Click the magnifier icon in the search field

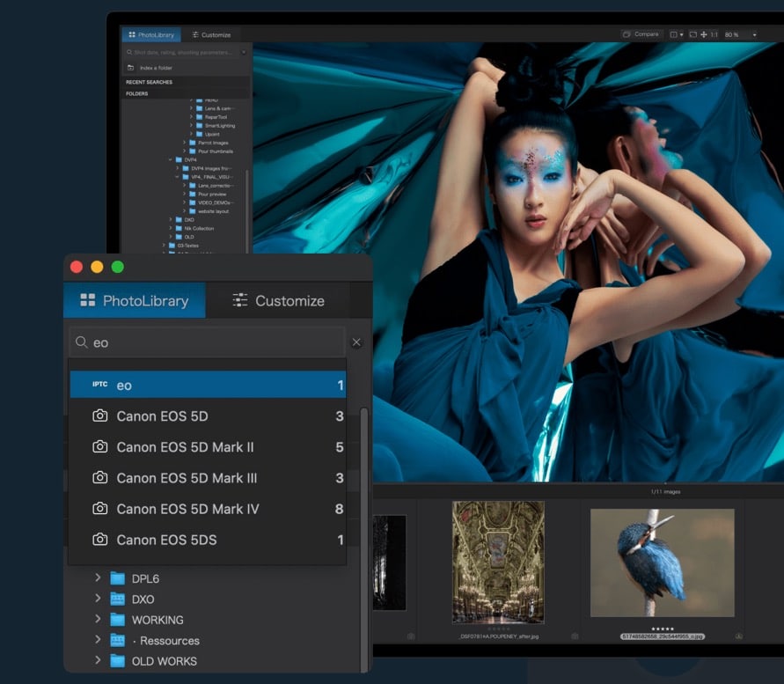coord(82,342)
